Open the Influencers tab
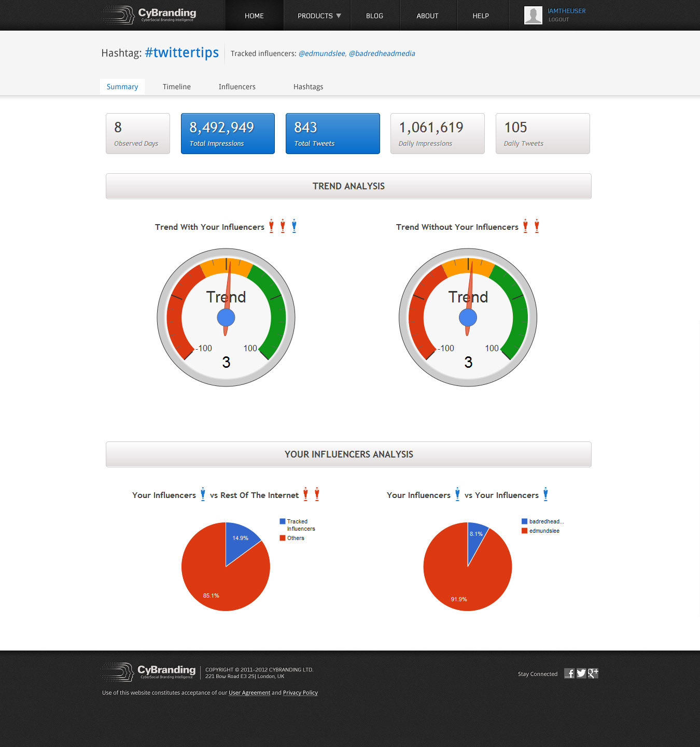The image size is (700, 747). [x=237, y=87]
